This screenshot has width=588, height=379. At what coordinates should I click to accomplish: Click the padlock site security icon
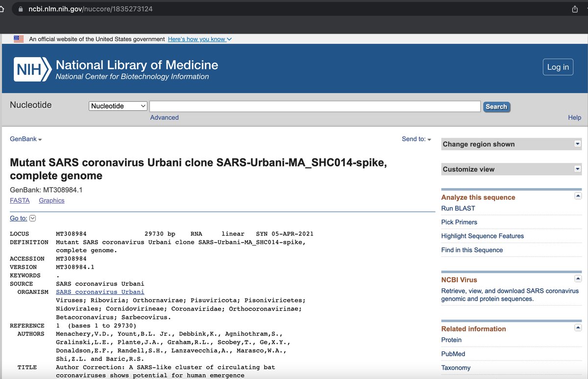click(20, 9)
